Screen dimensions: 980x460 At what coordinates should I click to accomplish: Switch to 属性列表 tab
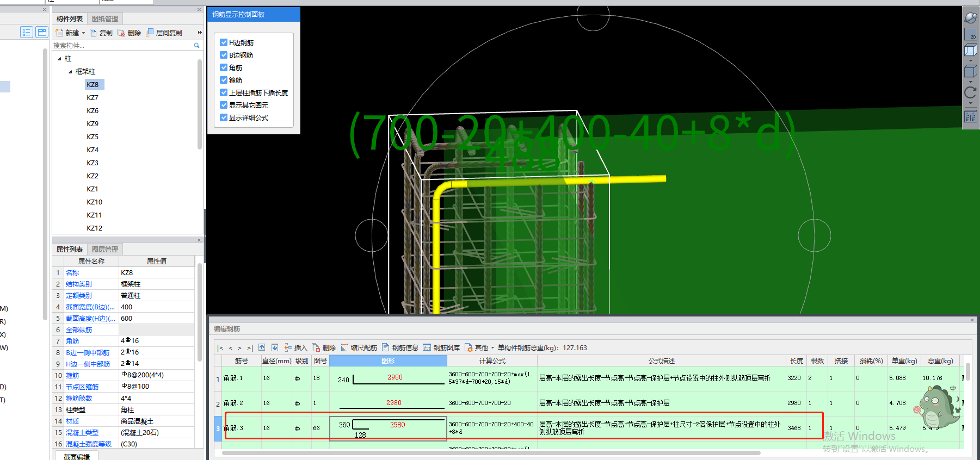70,250
